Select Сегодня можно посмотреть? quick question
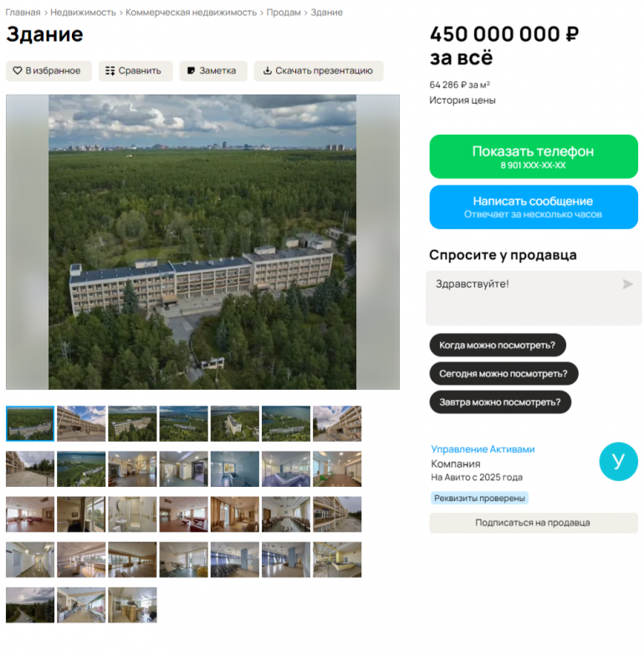644x656 pixels. coord(503,373)
